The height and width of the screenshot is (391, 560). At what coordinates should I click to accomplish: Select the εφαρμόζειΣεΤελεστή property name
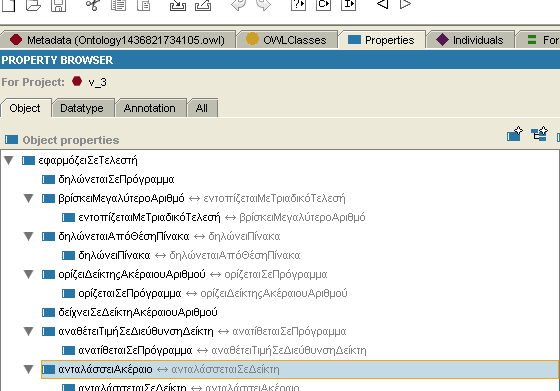[x=88, y=160]
